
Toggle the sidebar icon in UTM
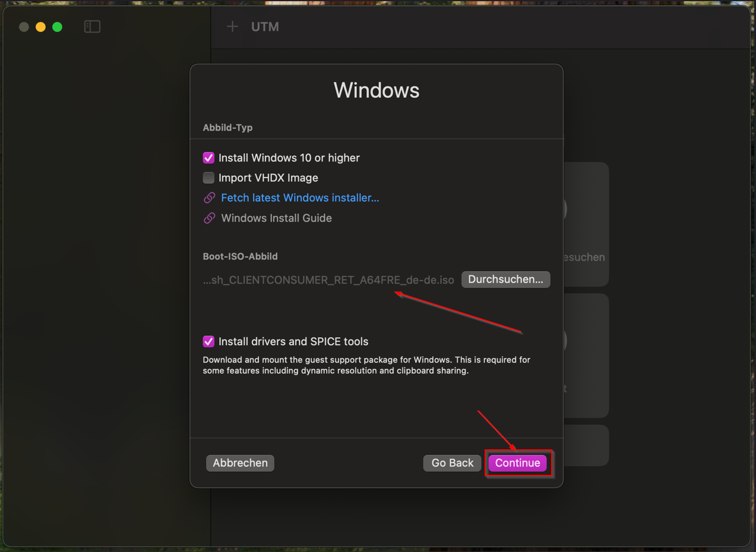pyautogui.click(x=92, y=27)
